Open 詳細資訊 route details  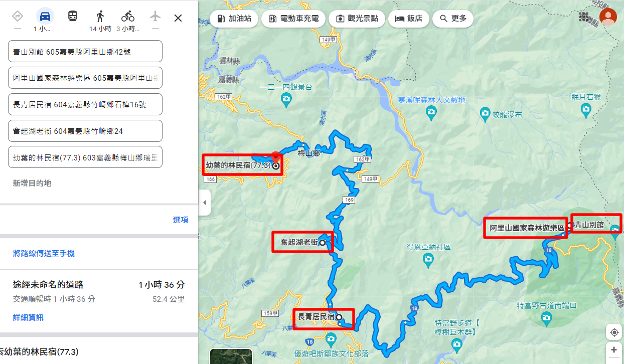28,317
